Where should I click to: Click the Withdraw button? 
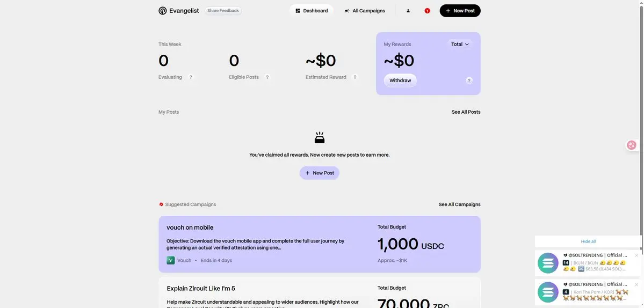[400, 80]
